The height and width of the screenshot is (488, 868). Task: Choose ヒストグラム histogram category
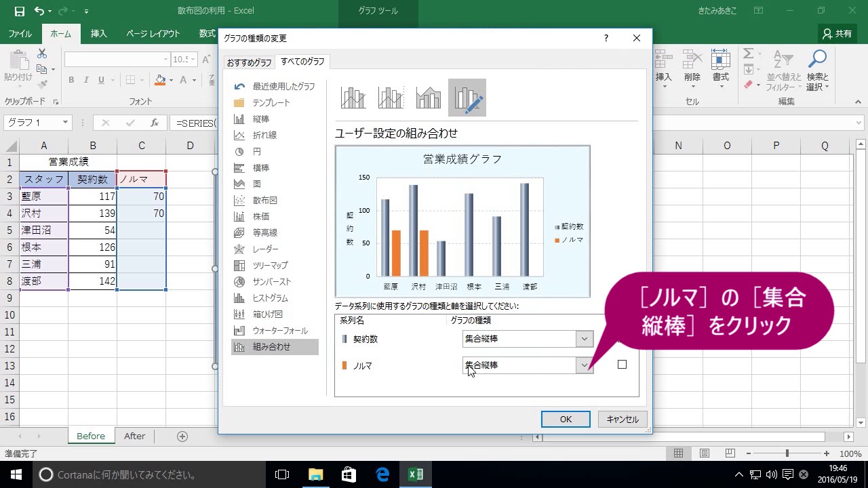(x=275, y=298)
